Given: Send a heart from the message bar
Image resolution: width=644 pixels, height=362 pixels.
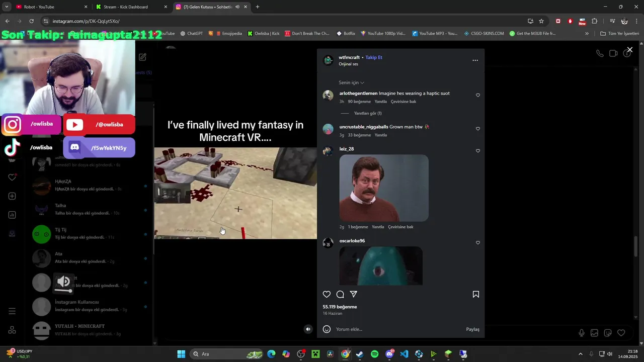Looking at the screenshot, I should point(621,333).
